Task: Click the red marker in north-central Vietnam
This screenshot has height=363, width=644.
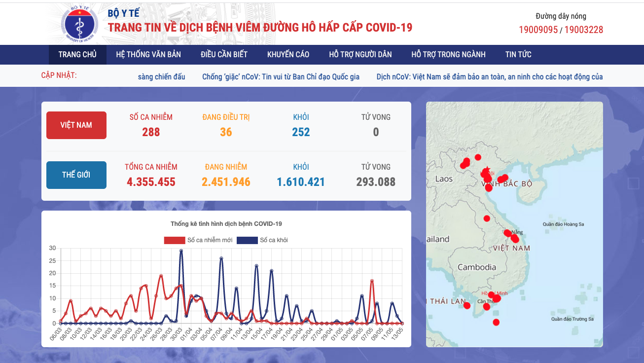Action: (x=487, y=218)
